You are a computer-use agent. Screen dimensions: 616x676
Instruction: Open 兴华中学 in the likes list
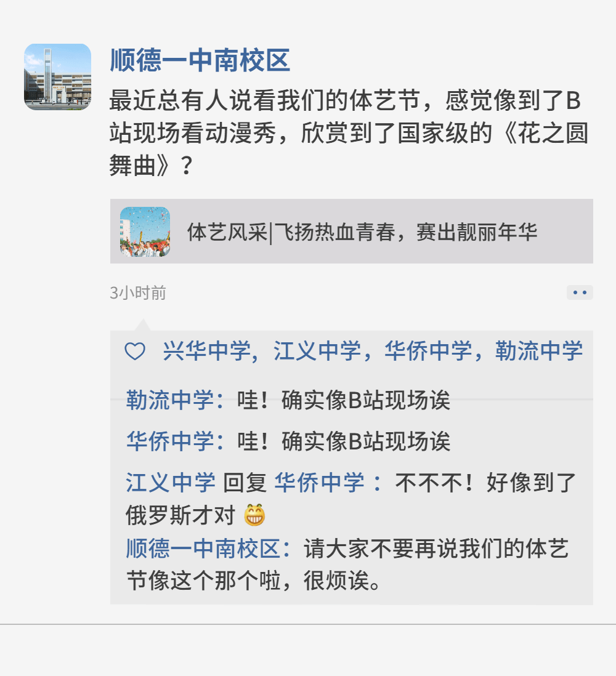[x=207, y=350]
